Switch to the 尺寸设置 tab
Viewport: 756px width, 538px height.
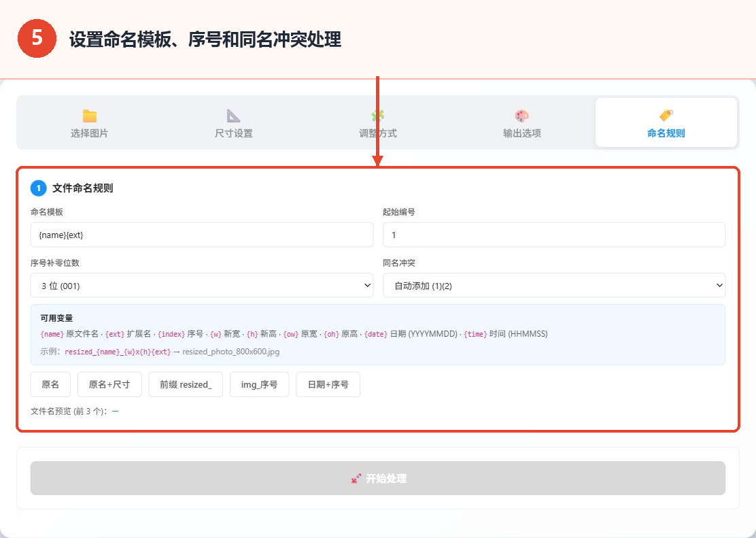point(233,123)
